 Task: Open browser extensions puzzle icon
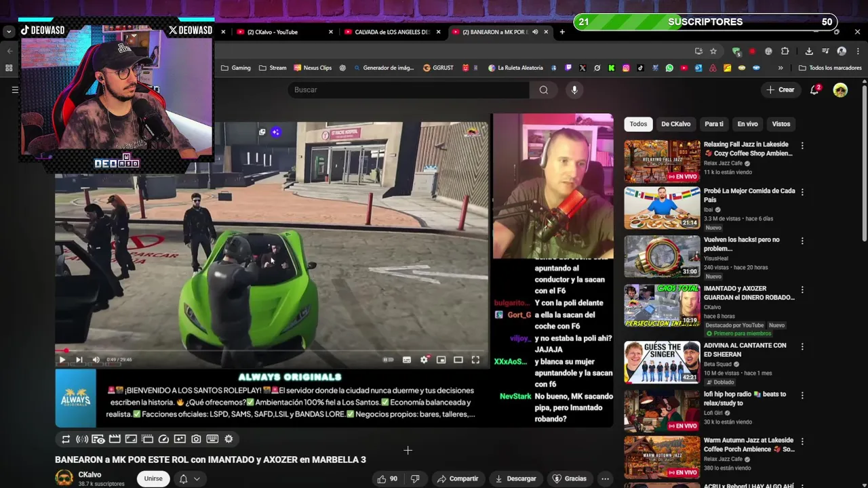point(785,51)
